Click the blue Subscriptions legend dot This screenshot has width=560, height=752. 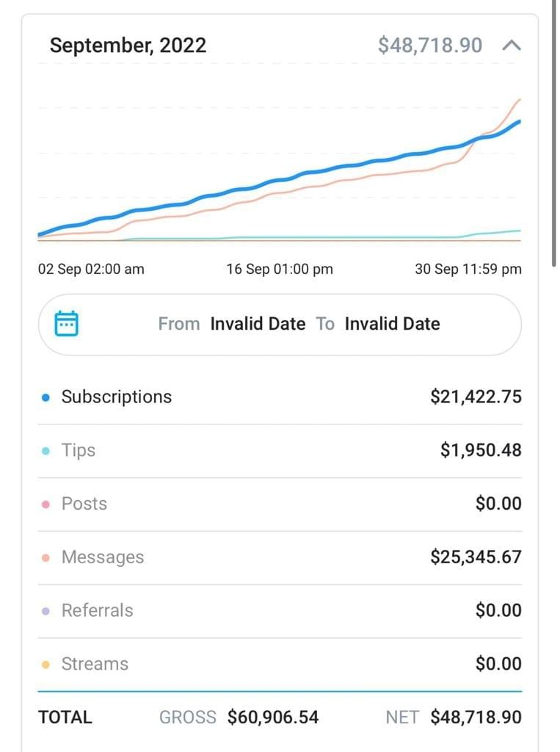tap(46, 397)
